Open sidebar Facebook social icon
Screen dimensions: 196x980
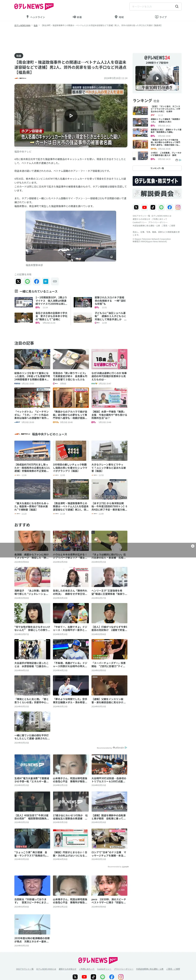[x=170, y=207]
